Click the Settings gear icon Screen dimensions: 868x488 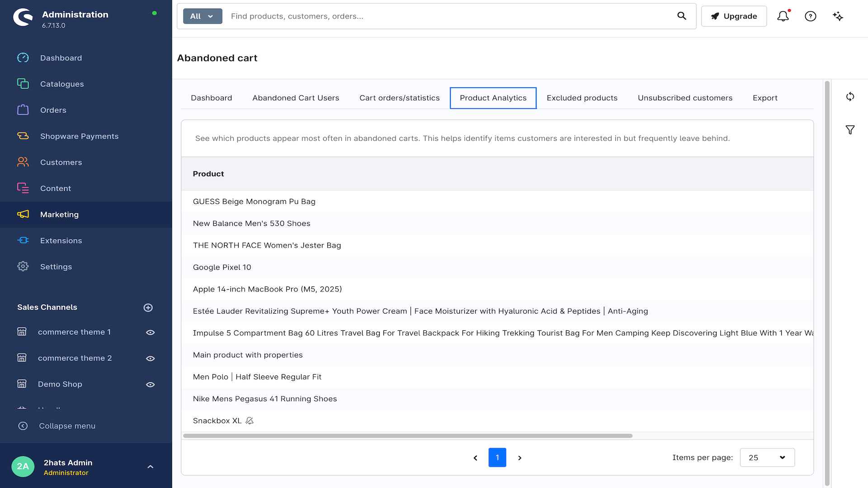click(x=23, y=267)
